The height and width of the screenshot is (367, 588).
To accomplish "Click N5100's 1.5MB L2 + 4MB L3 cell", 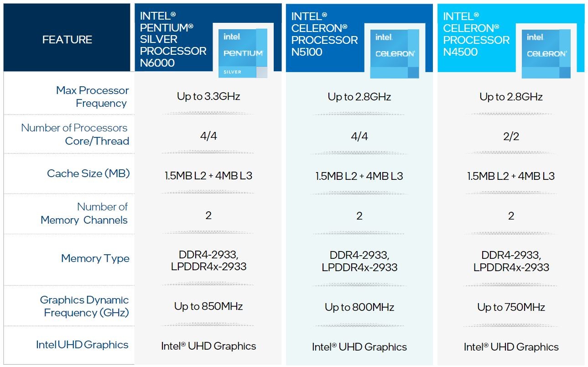I will (x=359, y=176).
